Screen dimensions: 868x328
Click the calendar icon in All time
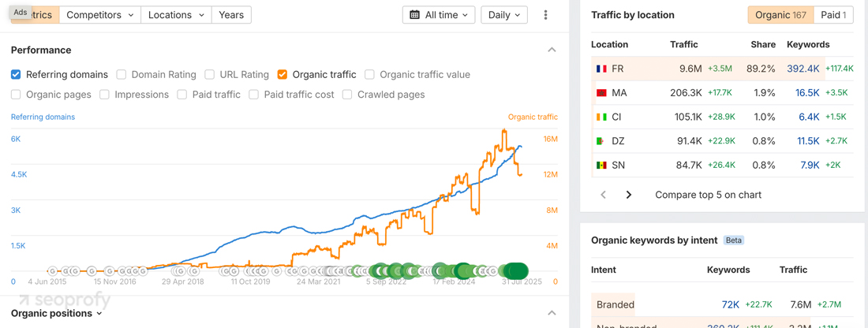(x=414, y=15)
